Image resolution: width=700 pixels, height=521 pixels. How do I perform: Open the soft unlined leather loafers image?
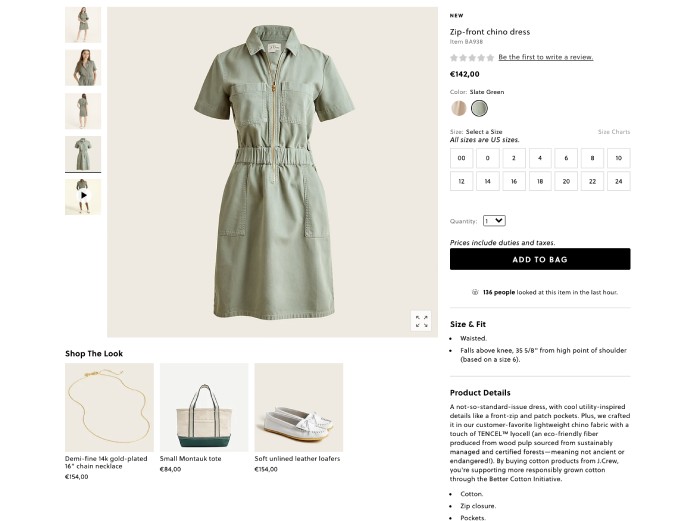click(298, 407)
